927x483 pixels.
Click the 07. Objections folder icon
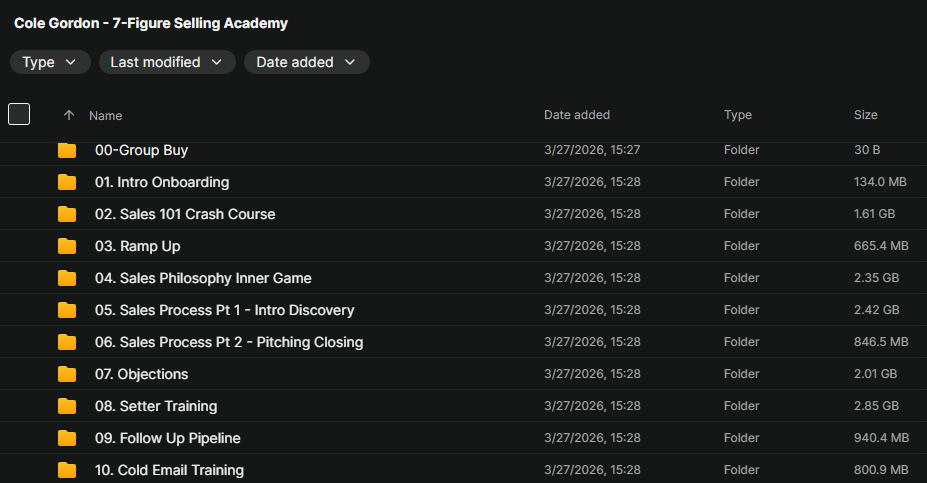(x=67, y=374)
